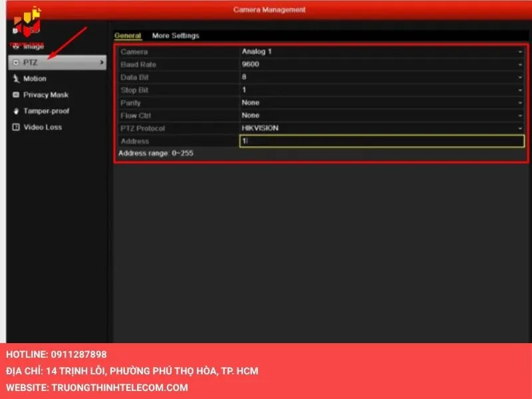Click the Video Loss icon

16,127
